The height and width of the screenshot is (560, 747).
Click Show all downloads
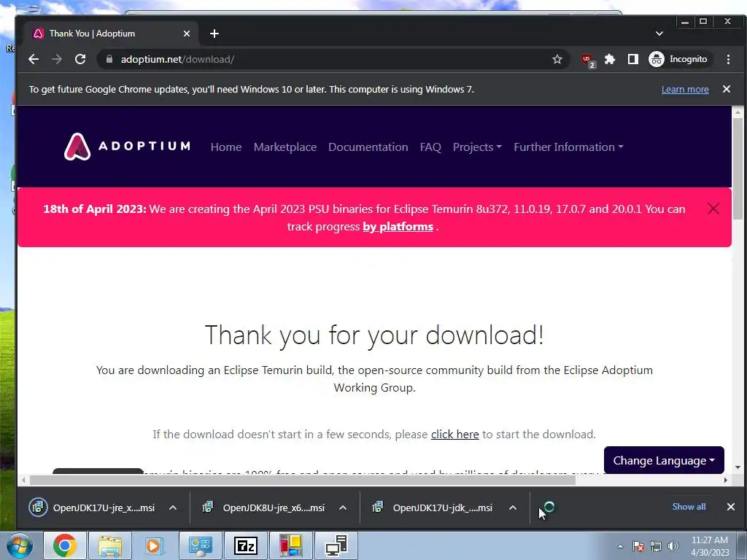[689, 507]
